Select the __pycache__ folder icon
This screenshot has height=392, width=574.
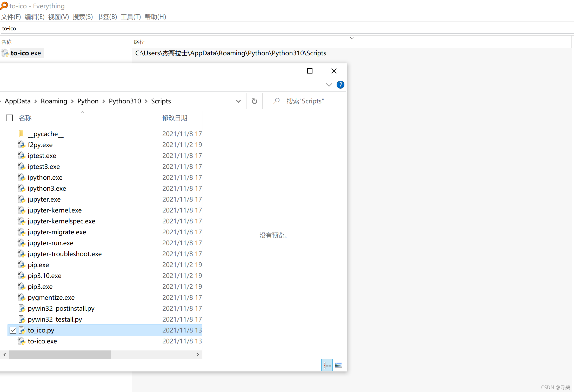click(21, 134)
